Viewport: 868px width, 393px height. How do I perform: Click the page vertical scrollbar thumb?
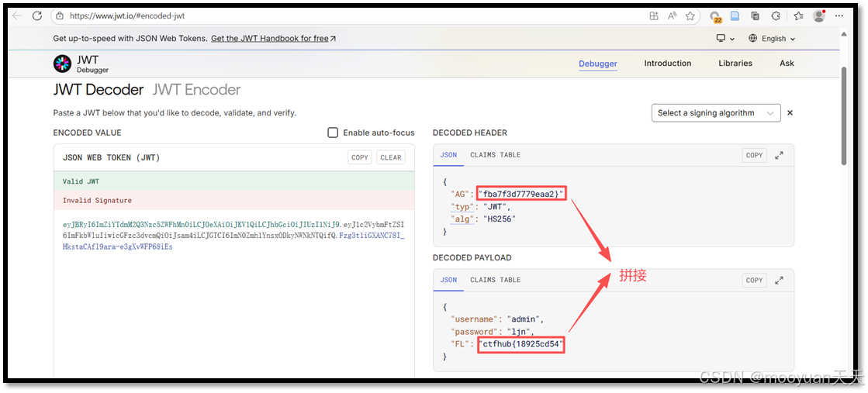tap(844, 116)
